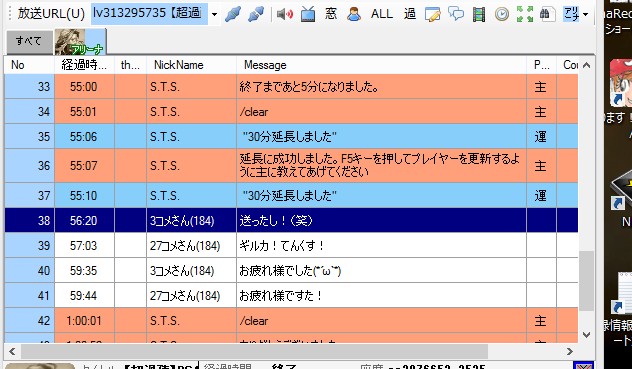The height and width of the screenshot is (369, 632).
Task: Expand the broadcast URL combo box arrow
Action: (x=214, y=15)
